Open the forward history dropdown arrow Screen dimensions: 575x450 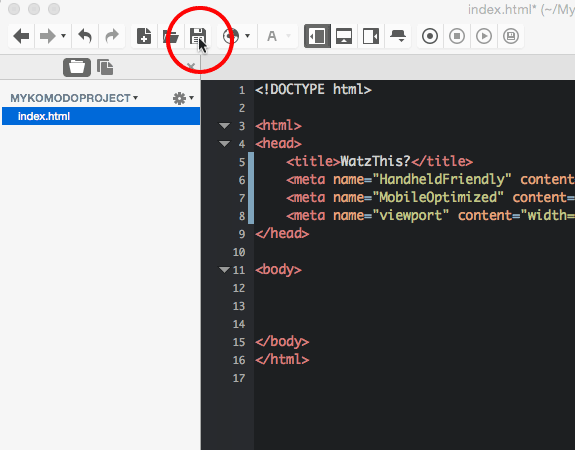63,36
